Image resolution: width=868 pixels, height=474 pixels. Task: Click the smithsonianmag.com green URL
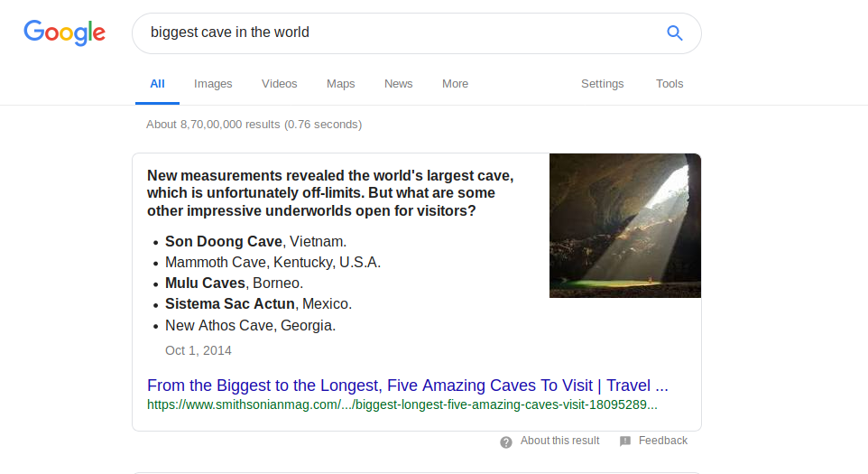click(402, 404)
